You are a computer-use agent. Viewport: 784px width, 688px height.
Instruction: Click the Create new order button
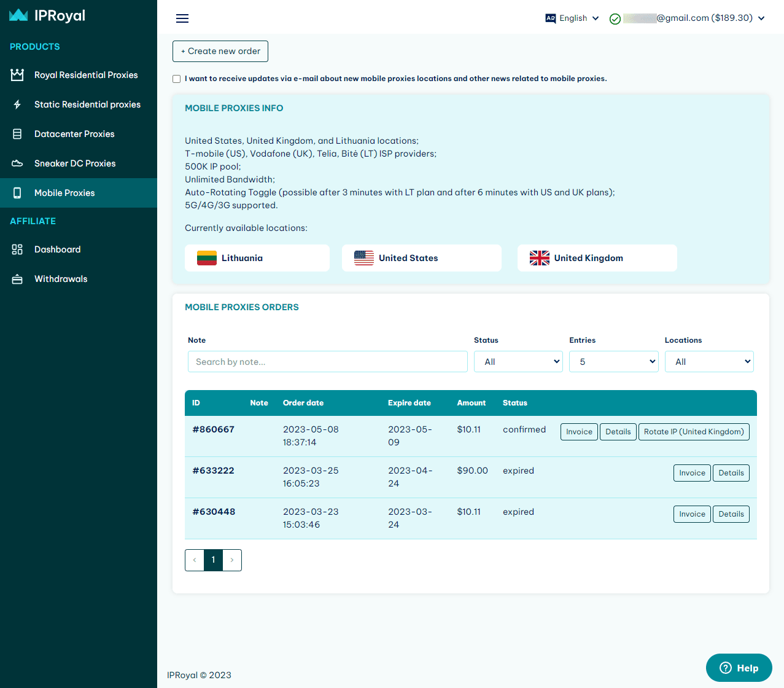[x=220, y=52]
